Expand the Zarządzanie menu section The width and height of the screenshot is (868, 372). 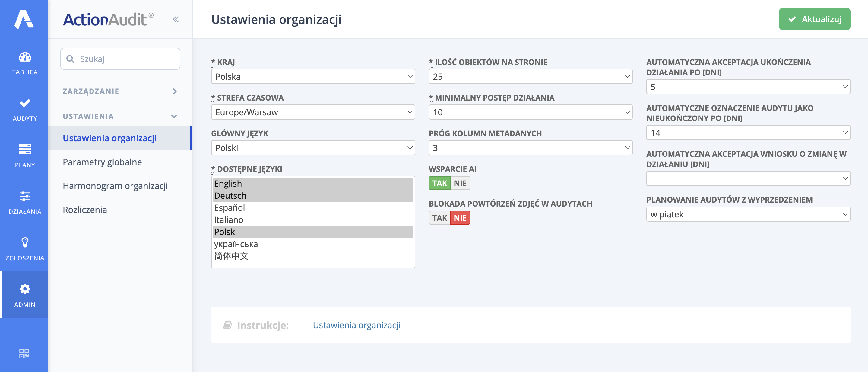[120, 91]
